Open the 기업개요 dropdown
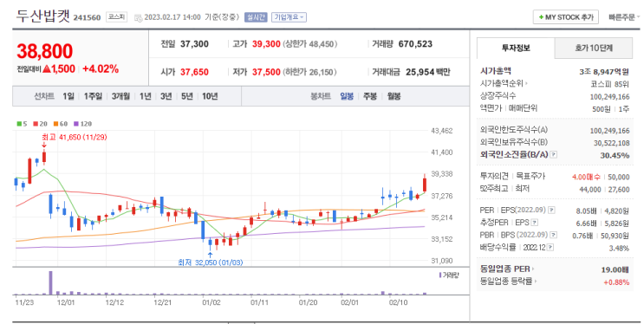Viewport: 644px width, 324px height. click(x=289, y=17)
